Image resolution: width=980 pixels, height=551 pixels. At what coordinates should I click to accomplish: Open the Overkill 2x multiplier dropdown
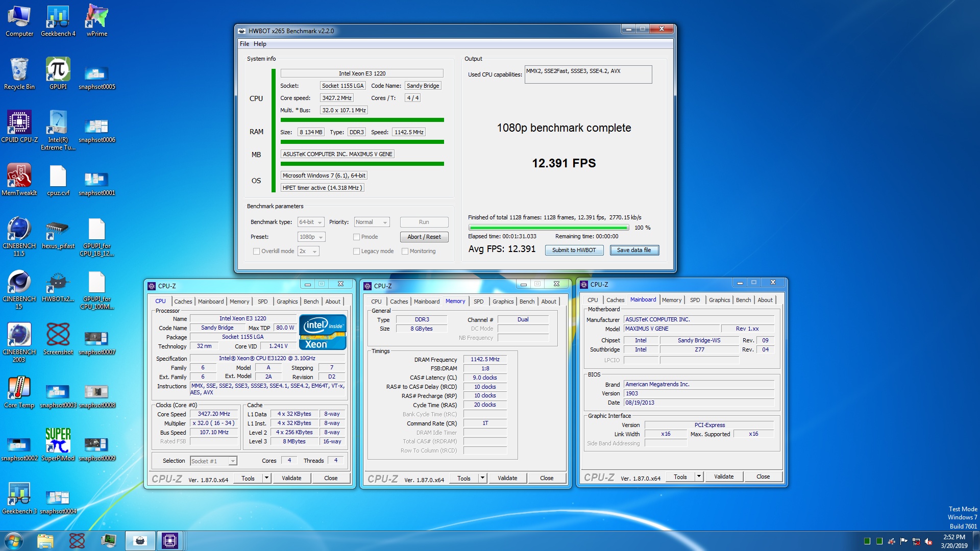[x=308, y=251]
